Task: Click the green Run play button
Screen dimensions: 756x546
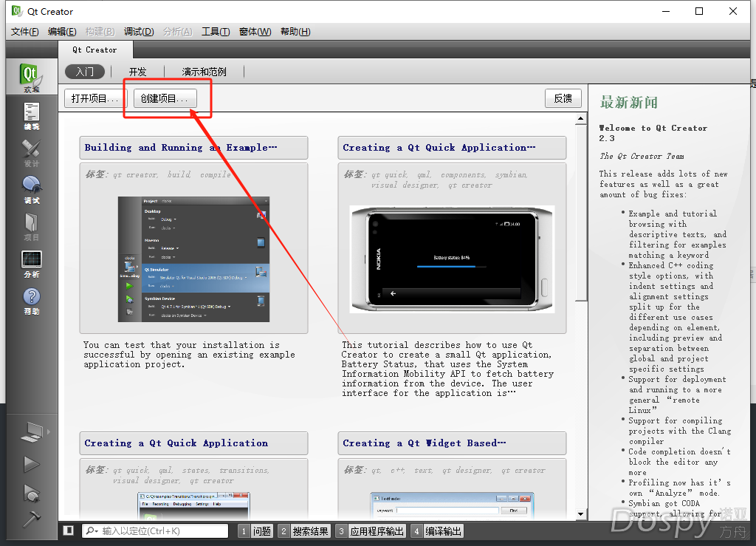Action: click(32, 464)
